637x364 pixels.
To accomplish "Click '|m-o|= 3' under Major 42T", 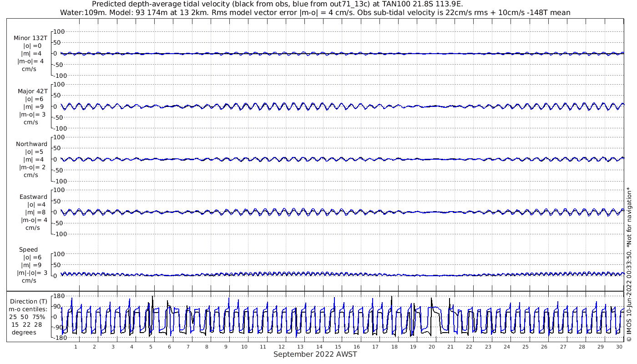I will (32, 114).
